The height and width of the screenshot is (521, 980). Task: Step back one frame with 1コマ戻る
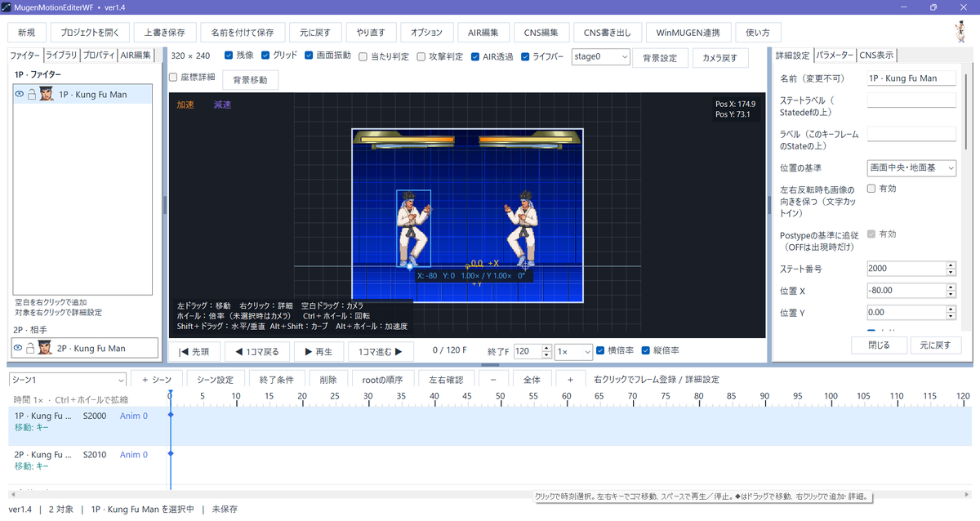tap(257, 352)
